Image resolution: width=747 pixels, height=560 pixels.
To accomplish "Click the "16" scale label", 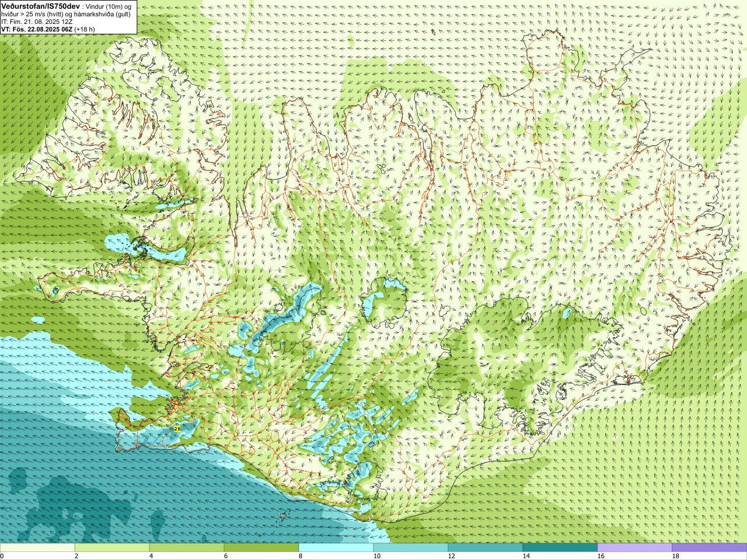I will tap(601, 556).
